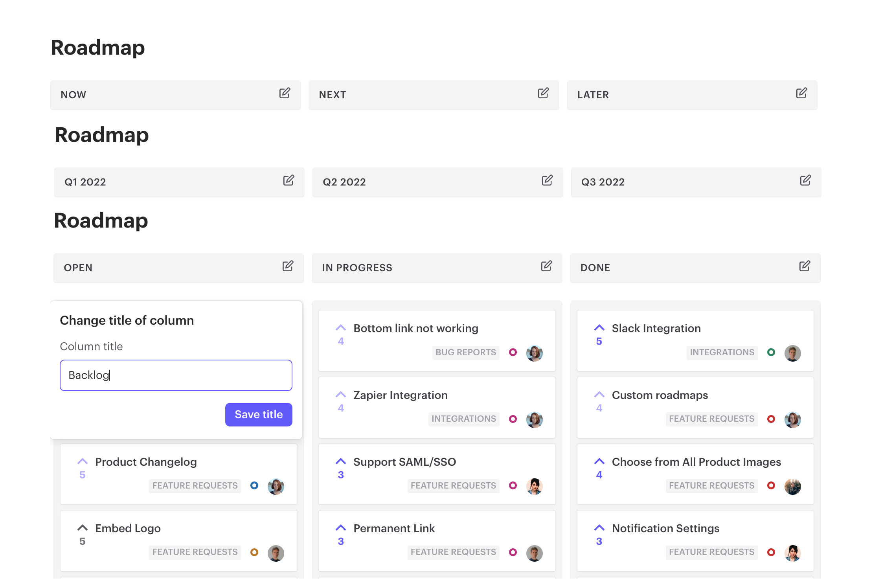The width and height of the screenshot is (871, 588).
Task: Click pink status dot on Permanent Link card
Action: click(x=513, y=552)
